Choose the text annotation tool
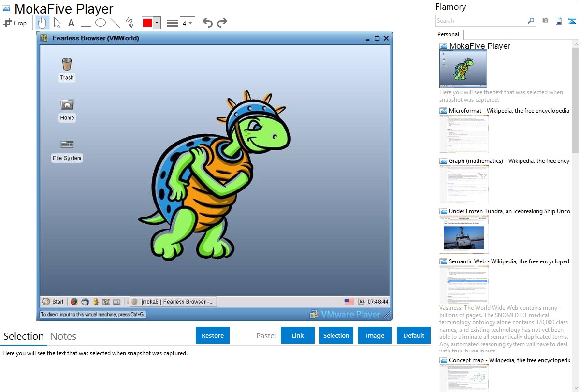 pos(71,23)
